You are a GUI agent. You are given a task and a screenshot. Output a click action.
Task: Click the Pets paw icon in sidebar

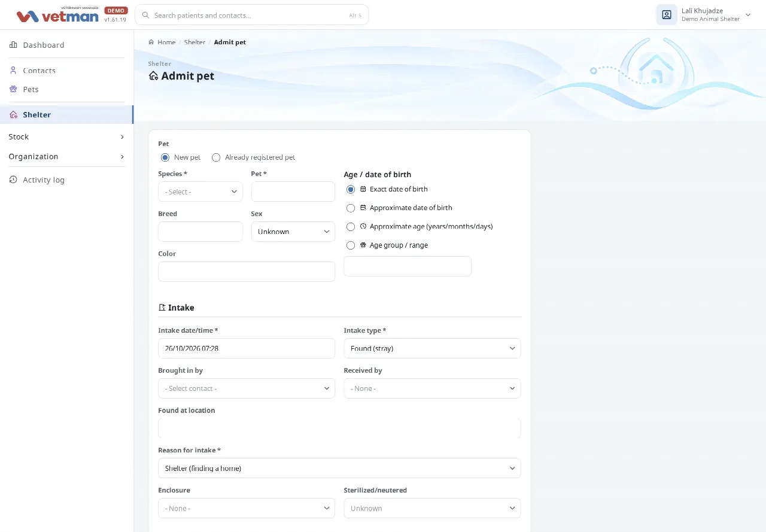[13, 89]
